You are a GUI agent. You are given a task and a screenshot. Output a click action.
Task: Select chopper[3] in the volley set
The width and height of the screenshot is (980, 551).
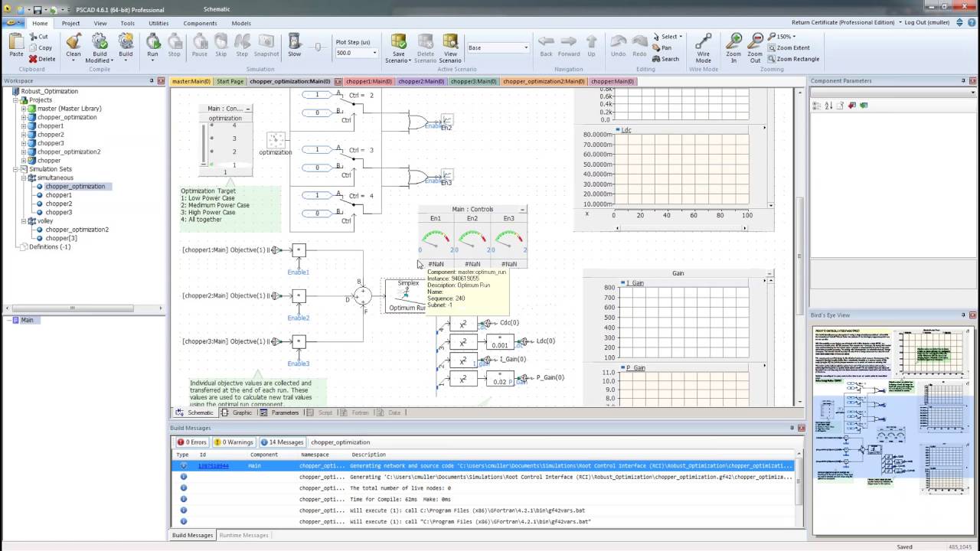click(60, 238)
